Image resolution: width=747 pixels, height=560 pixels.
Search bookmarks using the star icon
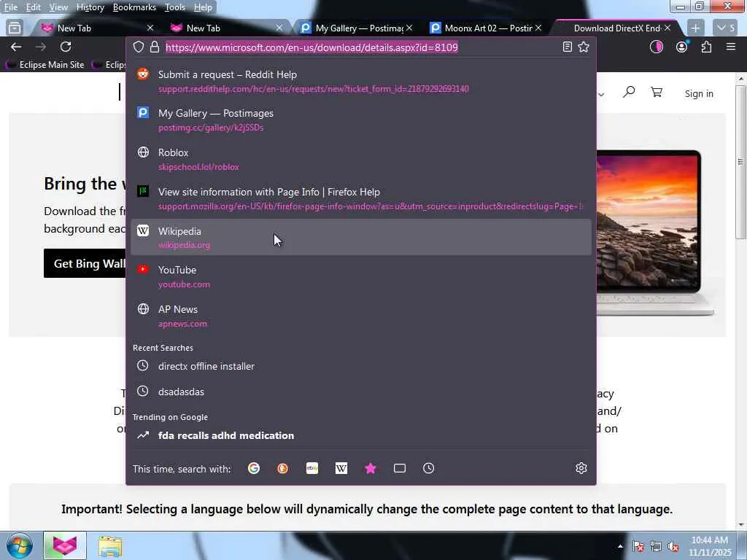coord(371,469)
